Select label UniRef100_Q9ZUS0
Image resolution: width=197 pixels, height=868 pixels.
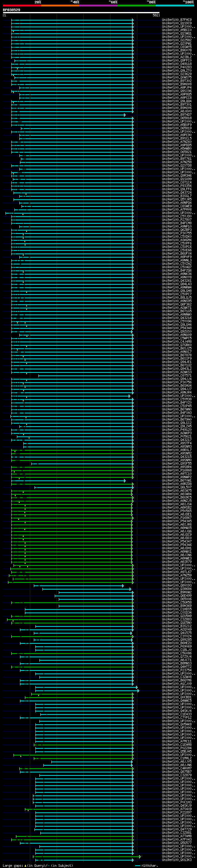[x=177, y=332]
